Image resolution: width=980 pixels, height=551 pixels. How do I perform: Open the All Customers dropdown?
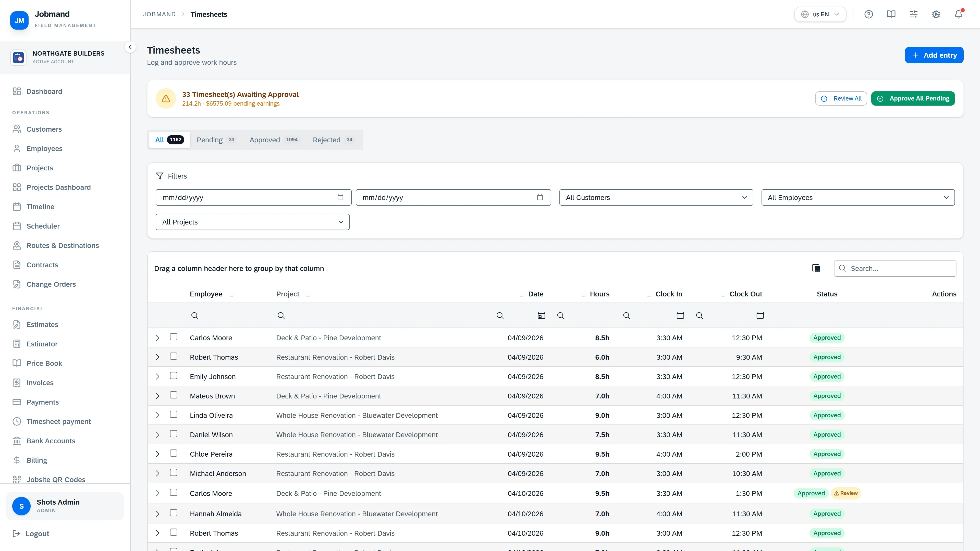tap(656, 197)
